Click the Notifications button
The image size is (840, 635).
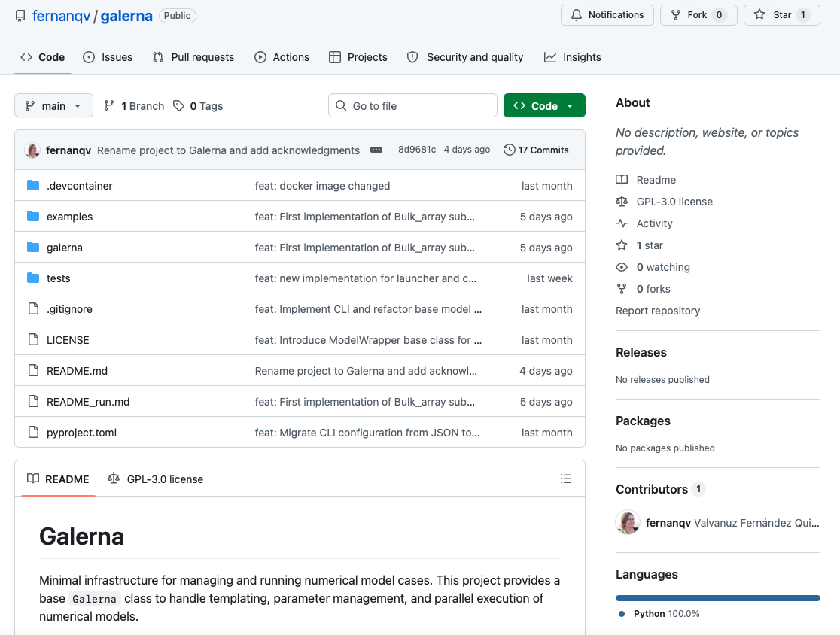coord(607,15)
